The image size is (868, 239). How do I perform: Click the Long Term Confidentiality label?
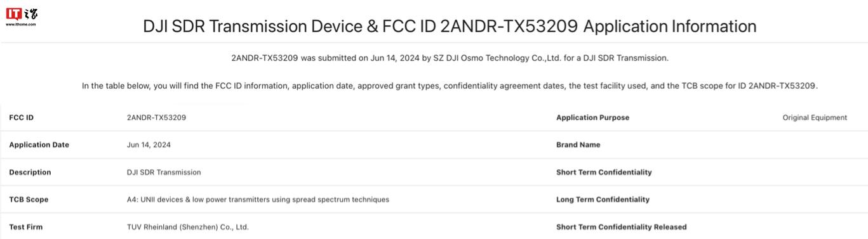(603, 199)
